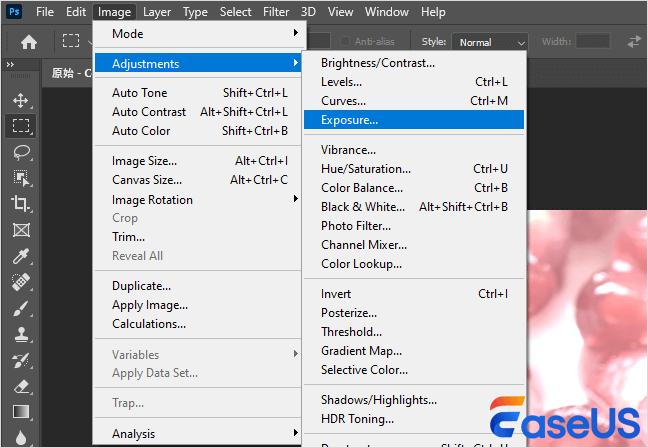The width and height of the screenshot is (648, 448).
Task: Open the Filter menu
Action: [x=276, y=12]
